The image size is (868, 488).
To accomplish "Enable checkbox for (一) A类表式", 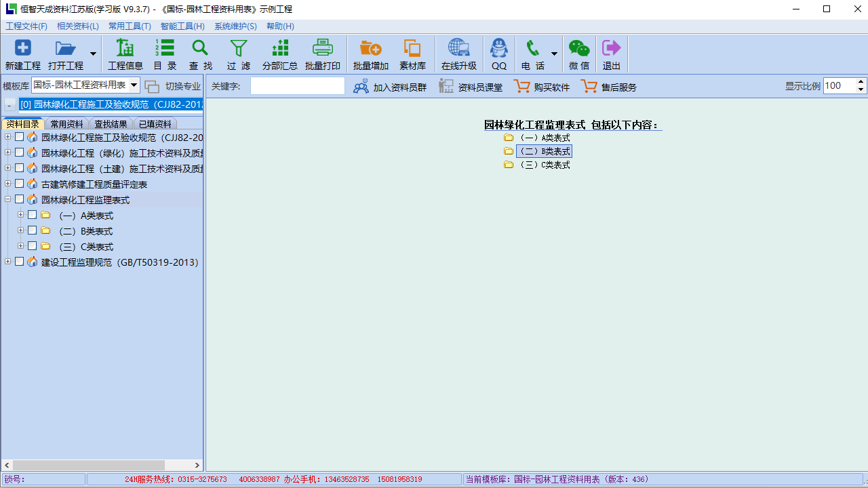I will click(31, 215).
